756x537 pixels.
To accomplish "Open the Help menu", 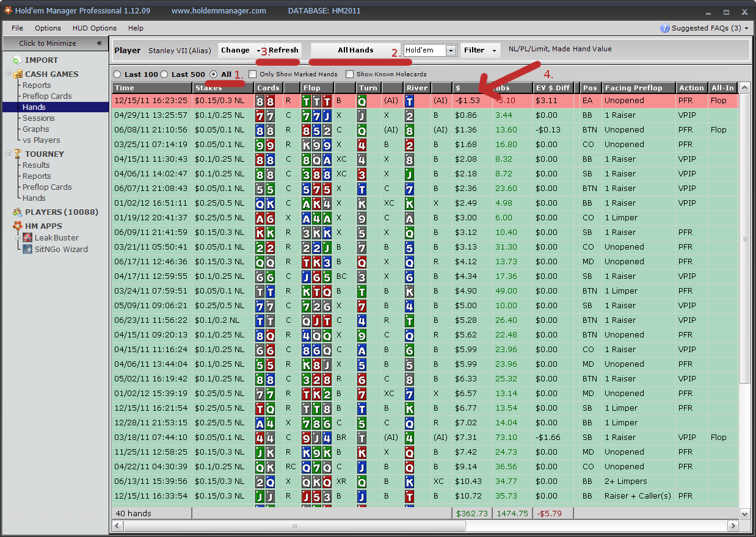I will (x=136, y=28).
